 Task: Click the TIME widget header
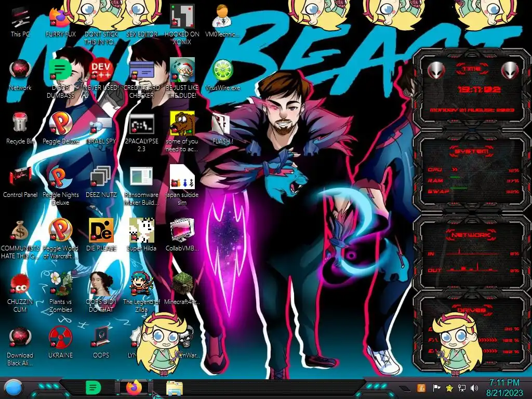(472, 69)
